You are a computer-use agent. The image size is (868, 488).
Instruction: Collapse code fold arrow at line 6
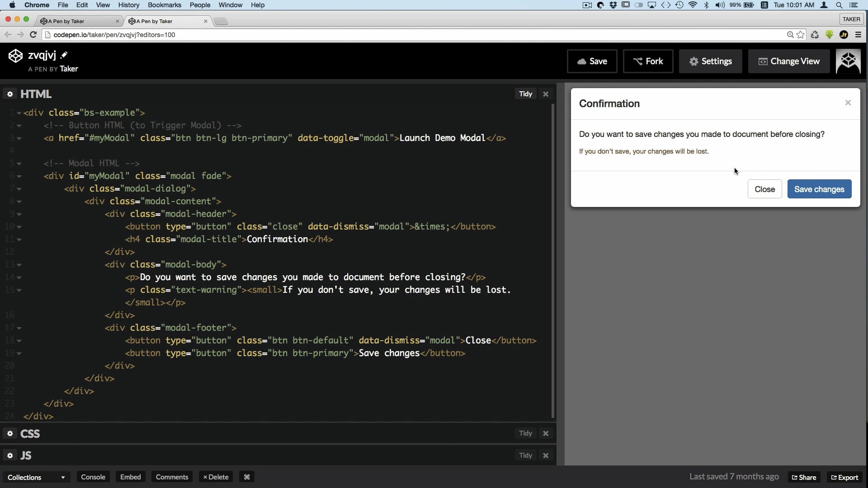tap(19, 176)
